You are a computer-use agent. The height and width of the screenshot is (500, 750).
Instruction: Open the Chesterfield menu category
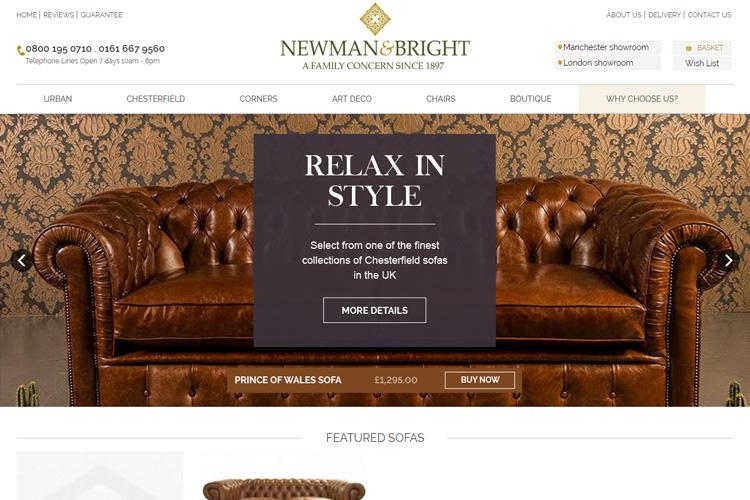coord(155,99)
